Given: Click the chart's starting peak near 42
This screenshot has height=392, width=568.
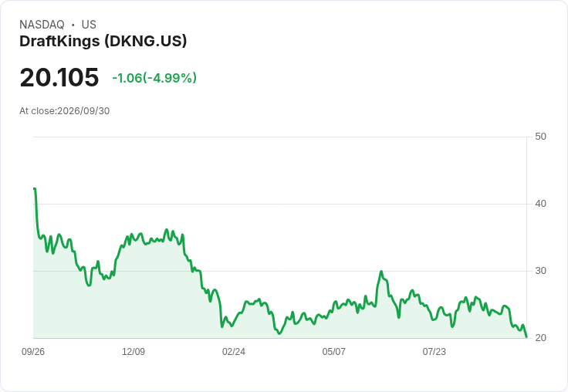Looking at the screenshot, I should tap(35, 189).
